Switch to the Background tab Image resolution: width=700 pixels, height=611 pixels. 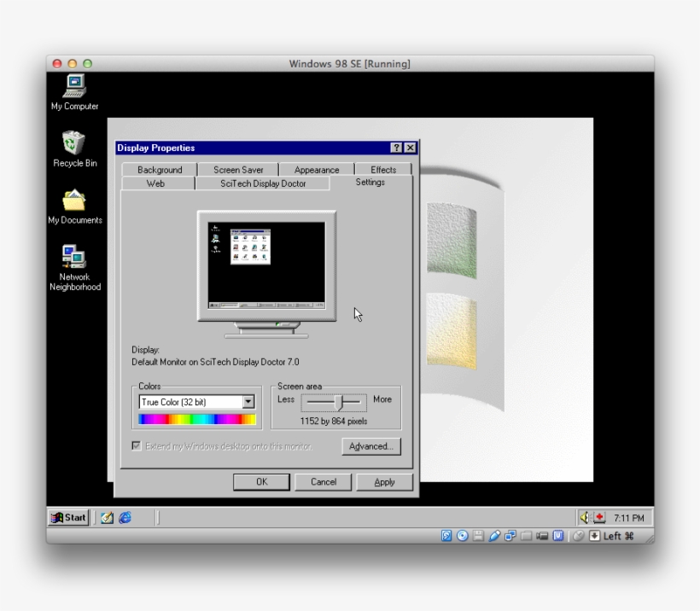[160, 170]
